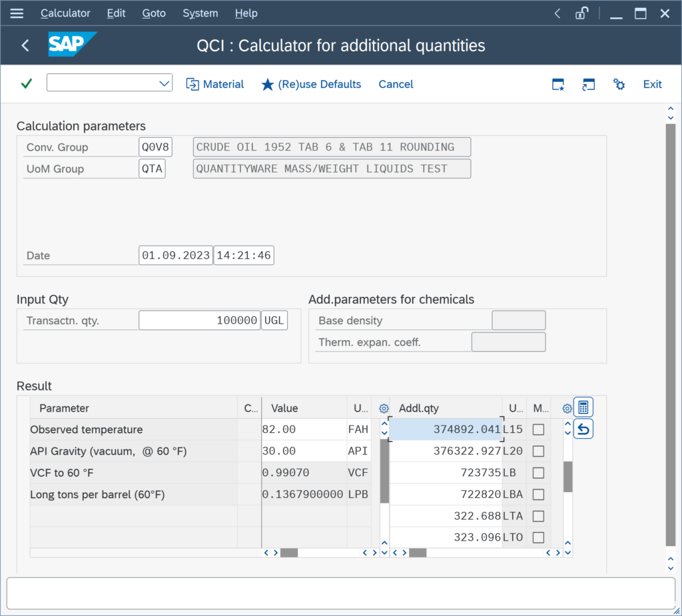Click the Addl.qty cell 722820

pos(446,494)
